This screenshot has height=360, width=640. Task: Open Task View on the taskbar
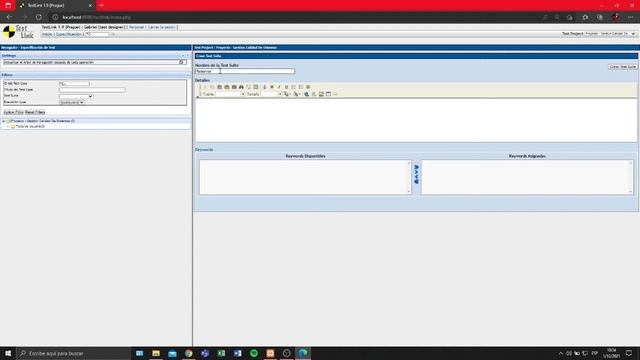pyautogui.click(x=140, y=353)
